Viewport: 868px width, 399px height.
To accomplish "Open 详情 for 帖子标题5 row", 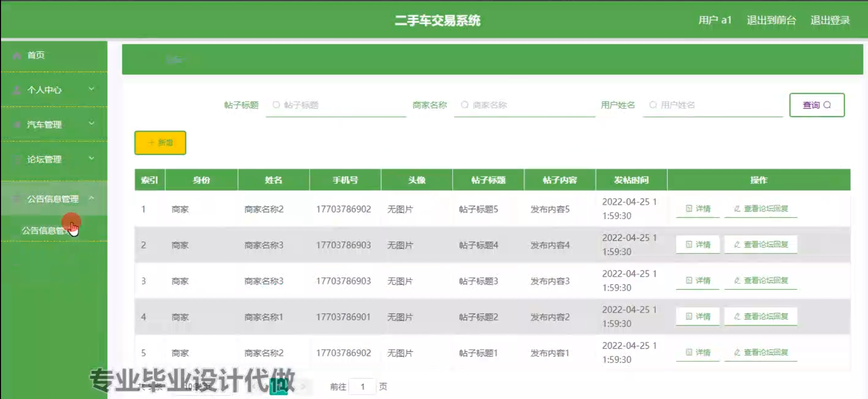I will [x=698, y=209].
